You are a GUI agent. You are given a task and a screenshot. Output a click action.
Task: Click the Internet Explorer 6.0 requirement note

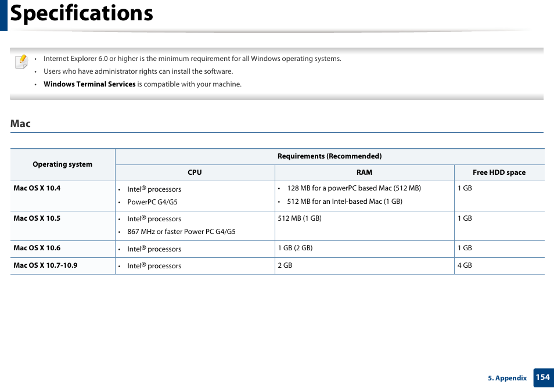(x=192, y=59)
